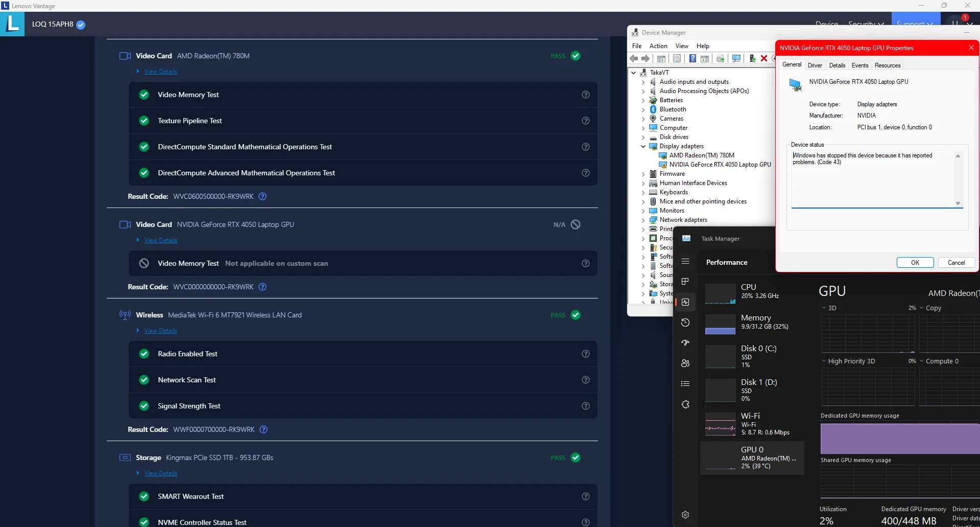Open the File menu in Device Manager

coord(637,46)
